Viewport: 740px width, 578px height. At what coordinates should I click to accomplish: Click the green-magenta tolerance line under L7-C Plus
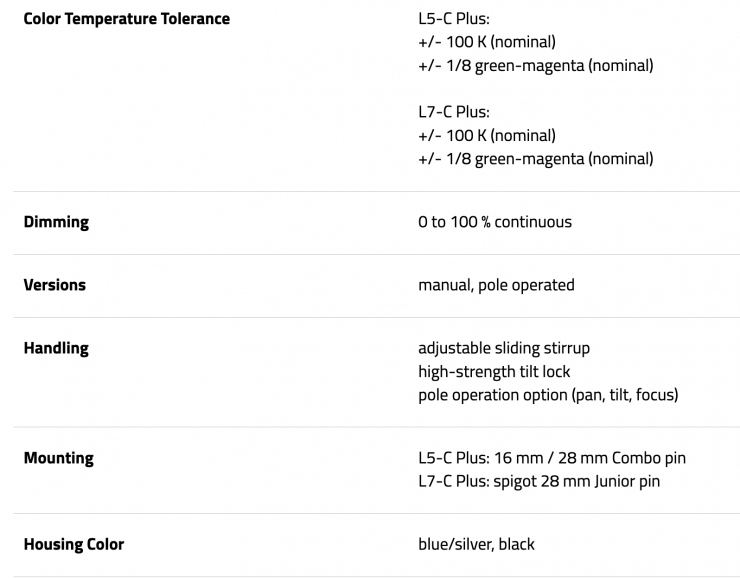pyautogui.click(x=535, y=159)
